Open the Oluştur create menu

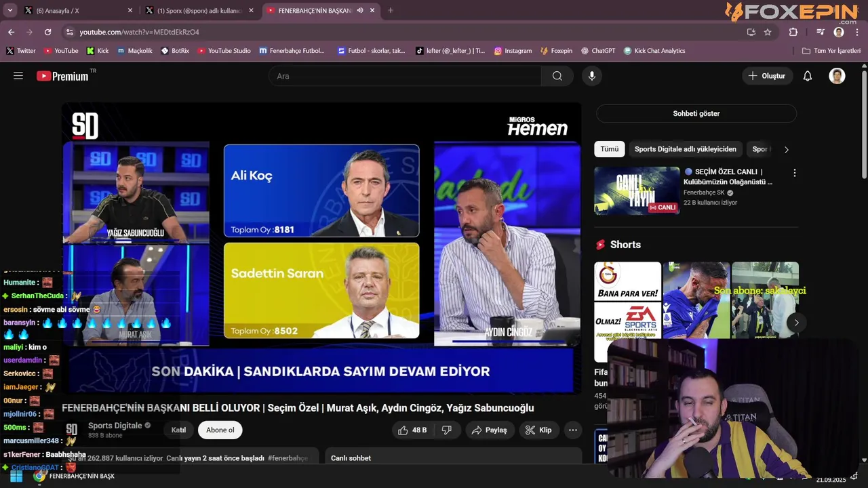(x=767, y=76)
